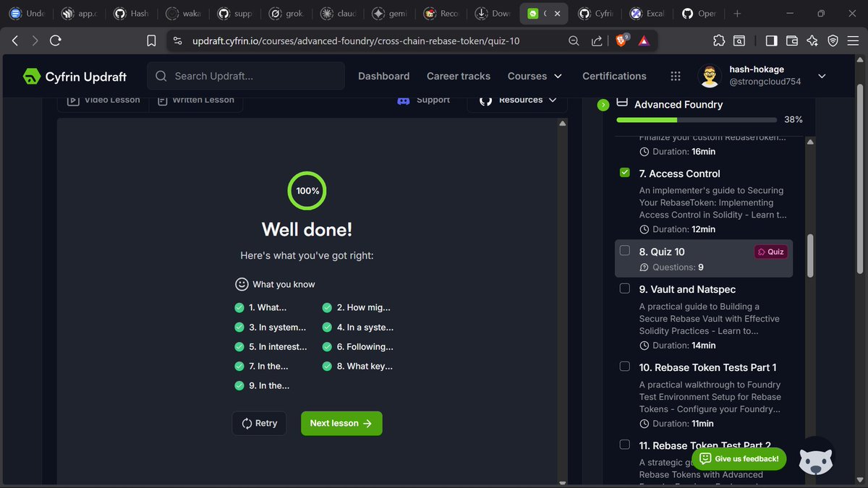Image resolution: width=868 pixels, height=488 pixels.
Task: Click the zoom magnifier icon in address bar
Action: coord(574,41)
